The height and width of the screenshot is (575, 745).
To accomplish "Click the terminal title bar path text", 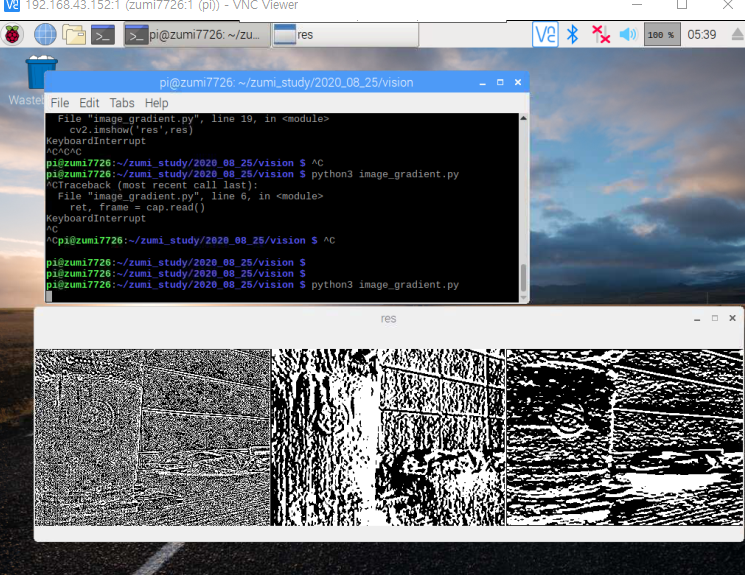I will 287,83.
